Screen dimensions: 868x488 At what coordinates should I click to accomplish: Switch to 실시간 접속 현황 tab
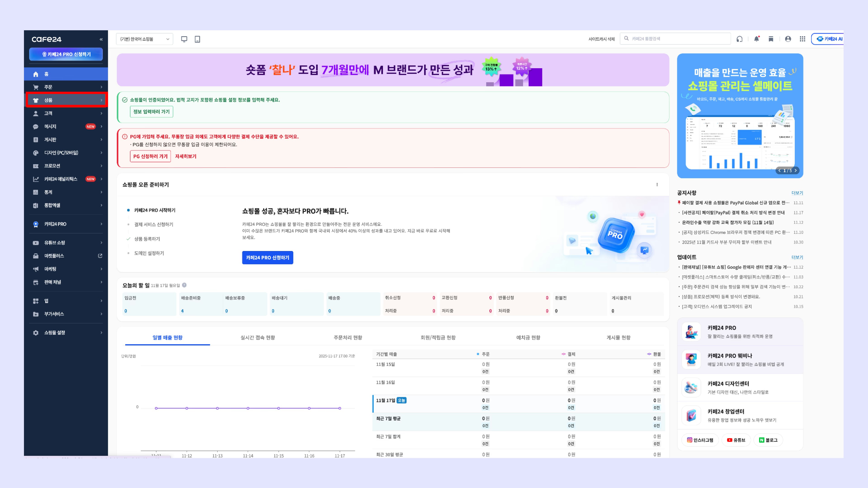[x=257, y=338]
